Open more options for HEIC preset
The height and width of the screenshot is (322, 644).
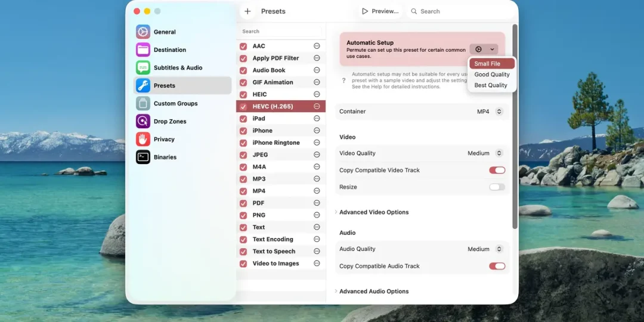tap(317, 94)
